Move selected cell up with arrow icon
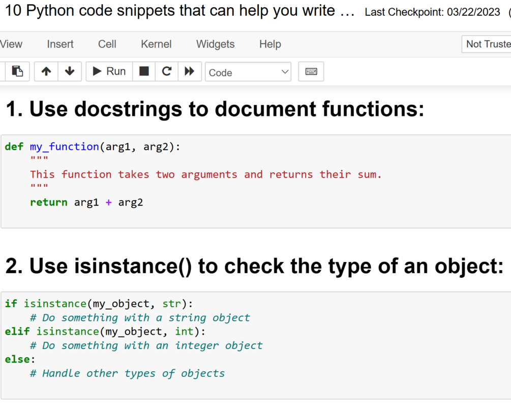 tap(46, 72)
